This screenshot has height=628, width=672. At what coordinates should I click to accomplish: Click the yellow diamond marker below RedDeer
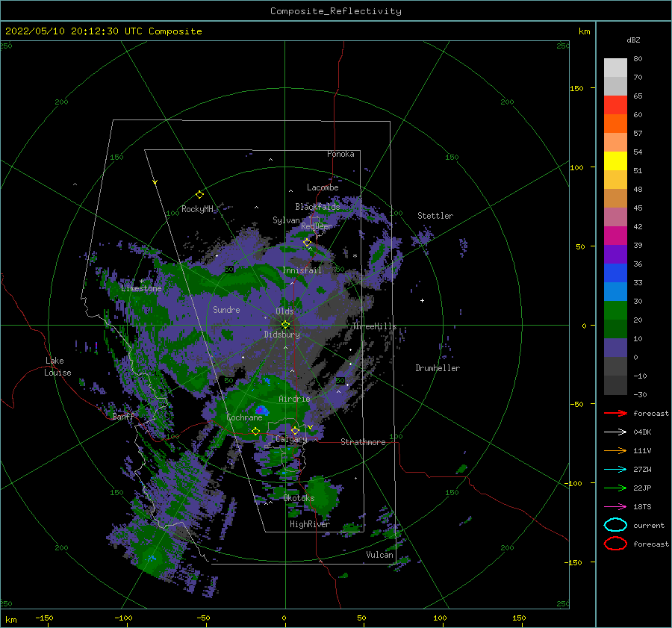(x=307, y=243)
